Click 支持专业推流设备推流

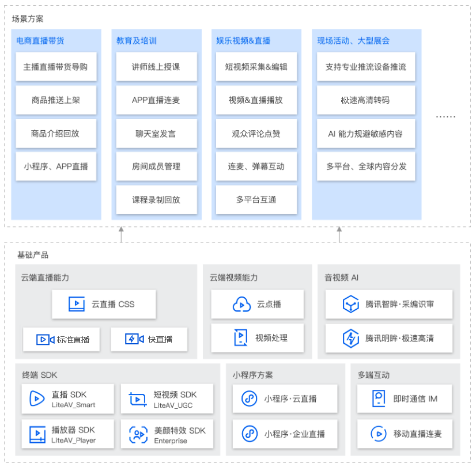coord(366,67)
